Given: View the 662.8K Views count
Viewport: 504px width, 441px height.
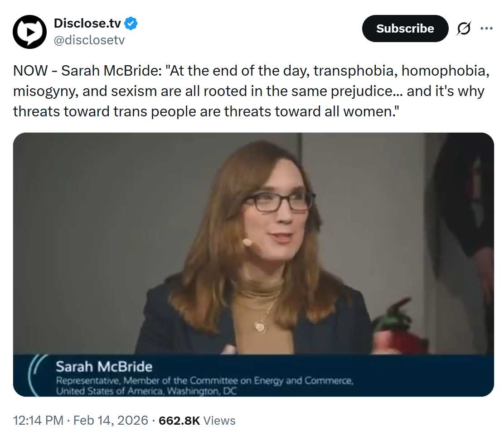Looking at the screenshot, I should (x=197, y=421).
